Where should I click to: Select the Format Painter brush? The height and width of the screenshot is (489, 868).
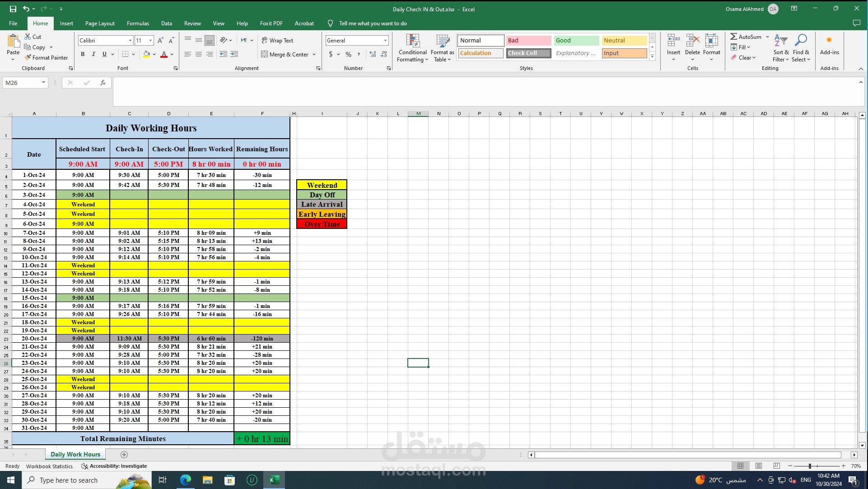coord(28,57)
